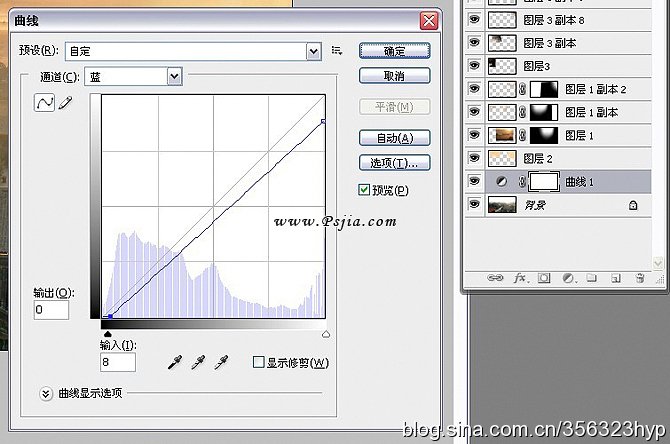The height and width of the screenshot is (444, 670).
Task: Select the 图层 3 副本 8 layer name
Action: click(x=554, y=20)
